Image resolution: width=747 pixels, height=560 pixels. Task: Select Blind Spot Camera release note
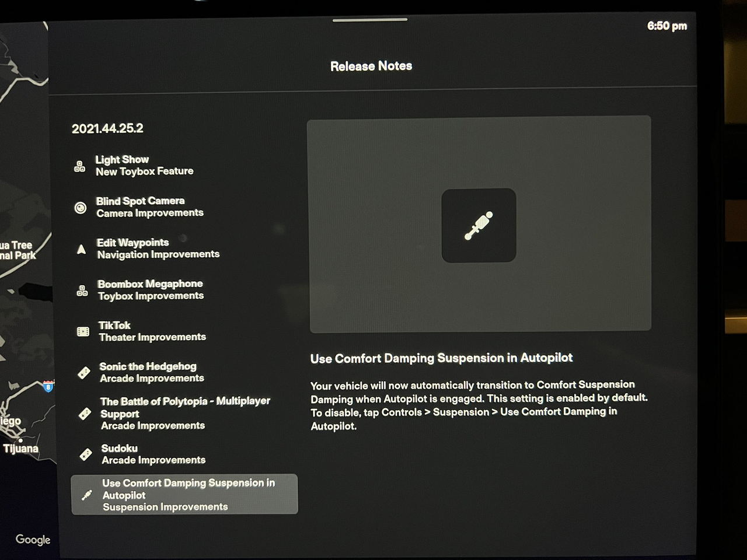pos(149,207)
